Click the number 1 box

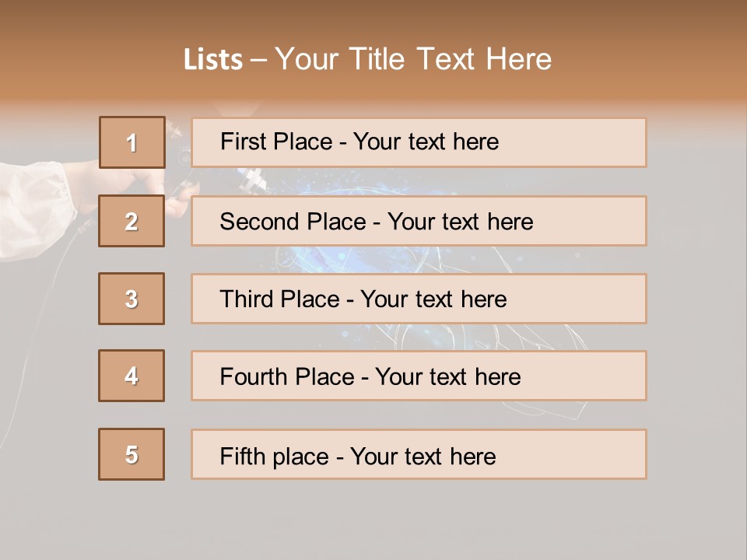tap(132, 142)
